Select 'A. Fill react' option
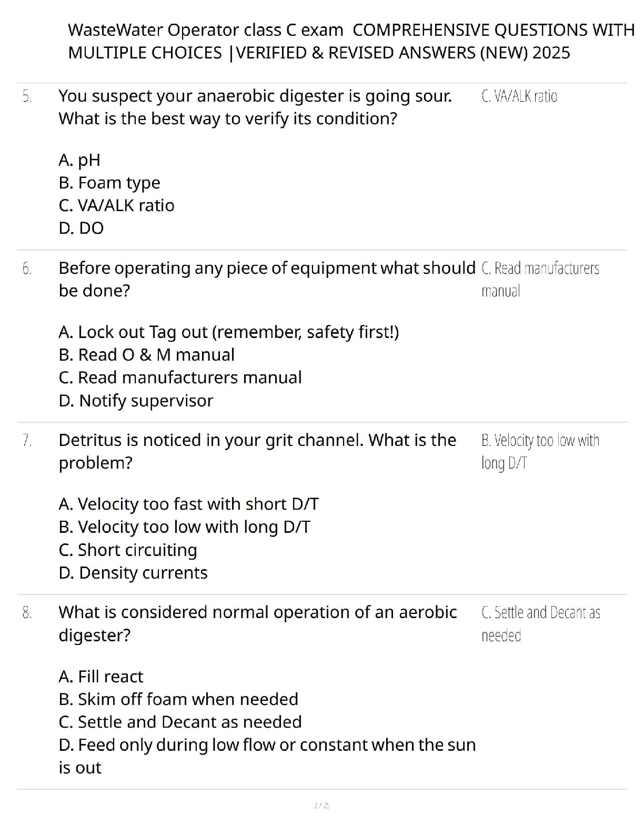 click(x=101, y=677)
